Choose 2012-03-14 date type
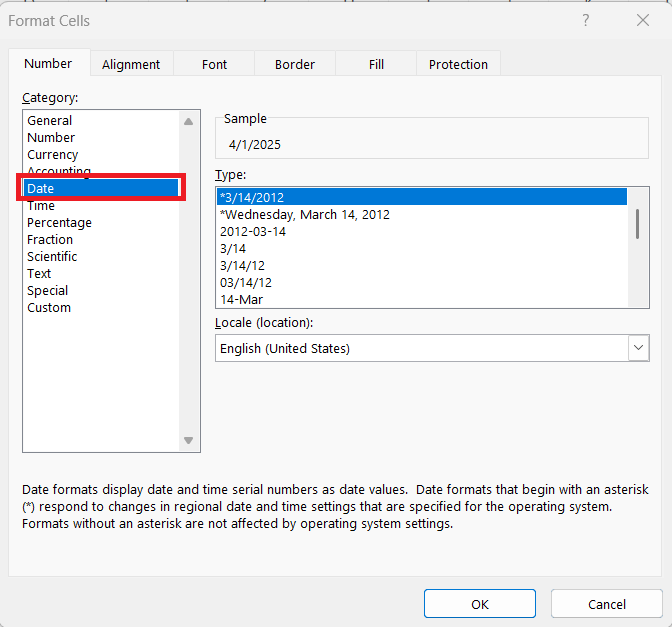This screenshot has height=627, width=672. [x=422, y=231]
